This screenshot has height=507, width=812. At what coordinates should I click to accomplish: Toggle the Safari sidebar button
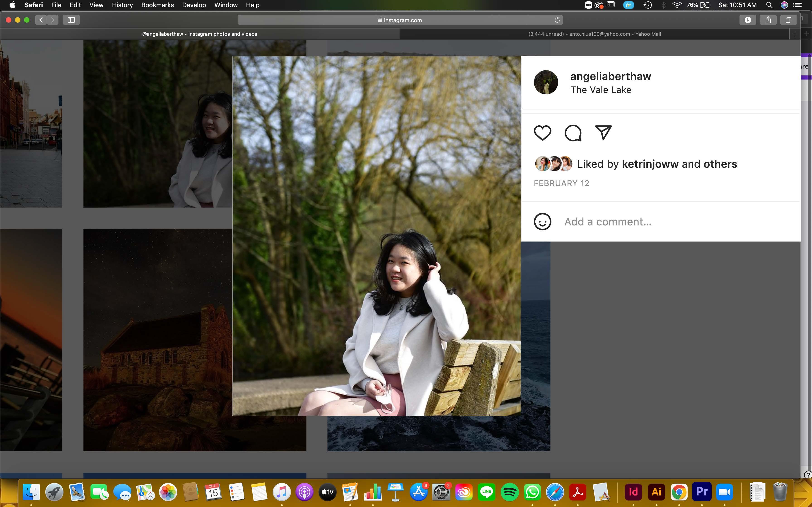(71, 20)
